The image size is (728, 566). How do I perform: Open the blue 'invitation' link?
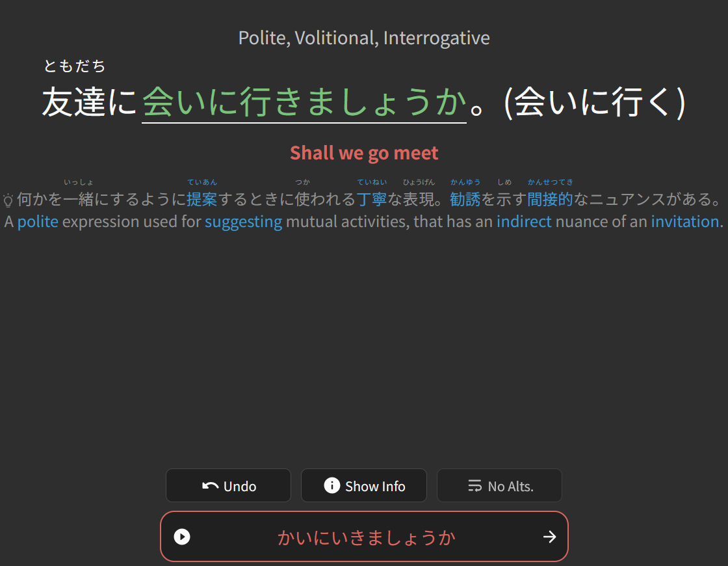685,222
